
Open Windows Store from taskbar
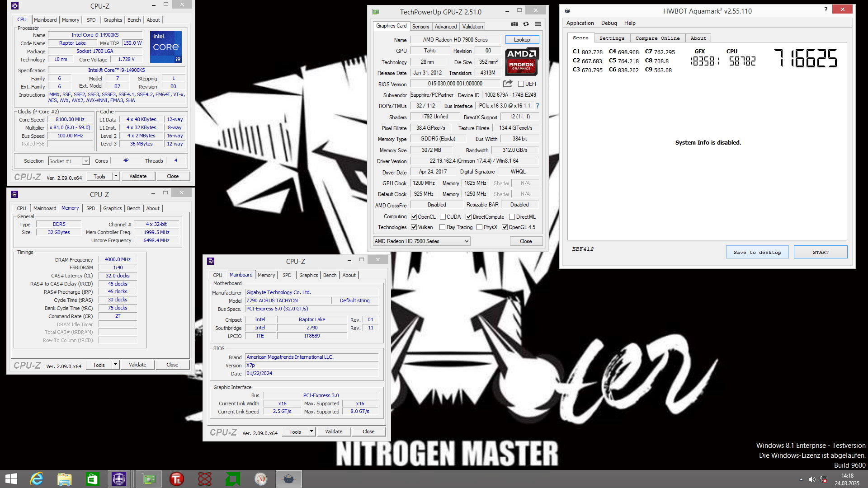(x=92, y=479)
